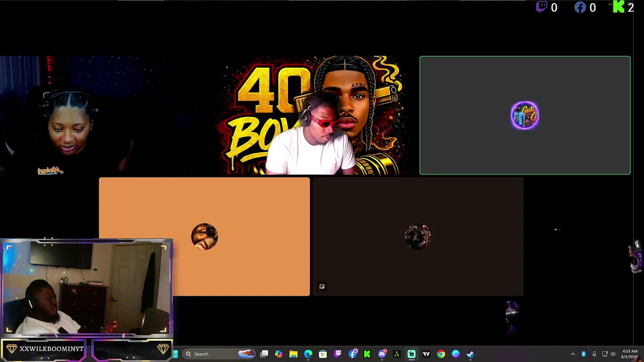Open Discord from the taskbar
Viewport: 644px width, 362px height.
pyautogui.click(x=382, y=354)
